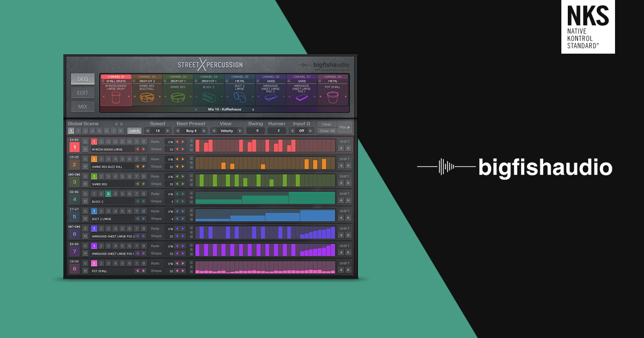The image size is (644, 338).
Task: Switch to the EDIT tab
Action: click(x=83, y=92)
